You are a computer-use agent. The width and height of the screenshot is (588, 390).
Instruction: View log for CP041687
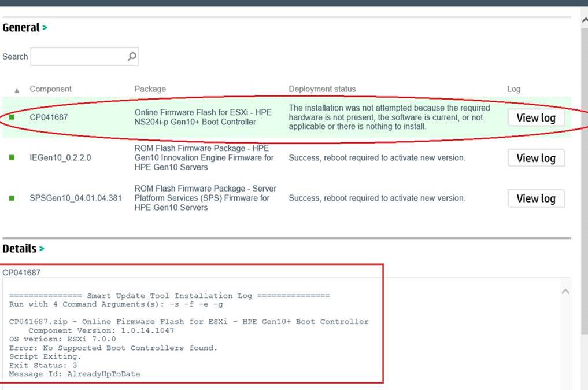536,117
